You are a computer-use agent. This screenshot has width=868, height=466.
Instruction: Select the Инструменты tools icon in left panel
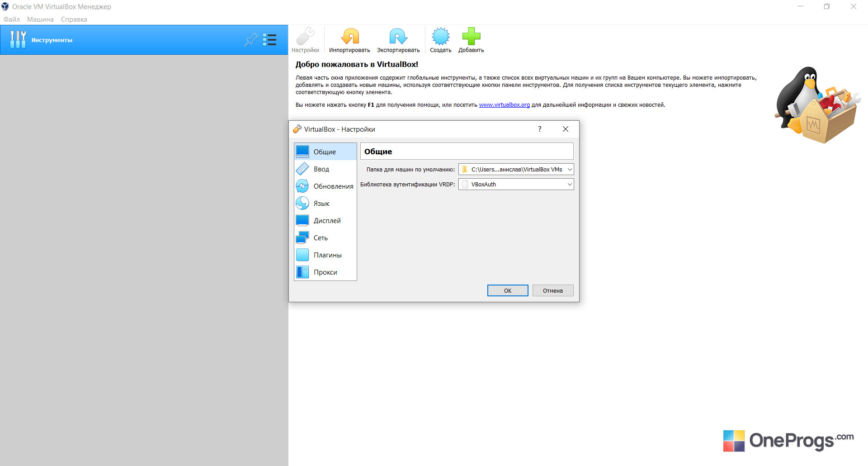click(18, 40)
